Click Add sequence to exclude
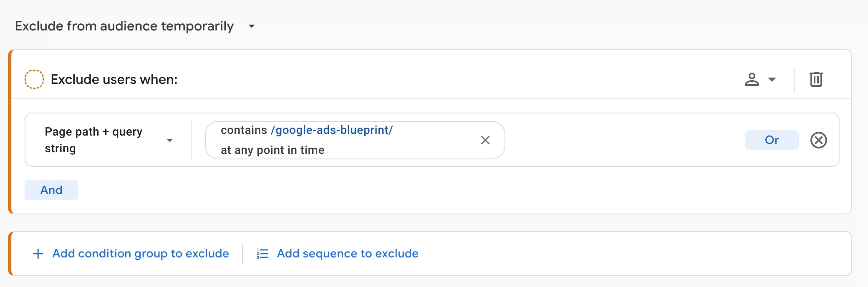The image size is (868, 287). pyautogui.click(x=348, y=254)
